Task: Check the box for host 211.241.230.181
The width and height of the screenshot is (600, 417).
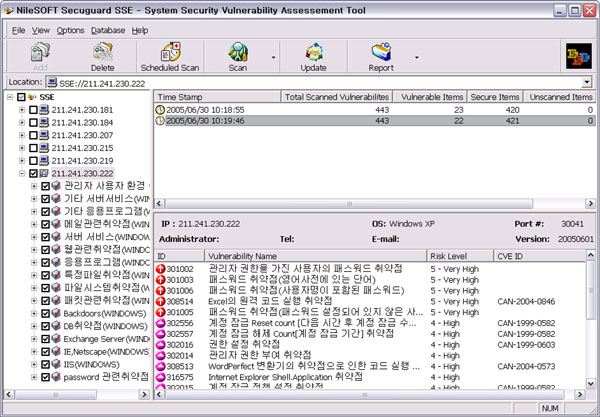Action: [33, 109]
